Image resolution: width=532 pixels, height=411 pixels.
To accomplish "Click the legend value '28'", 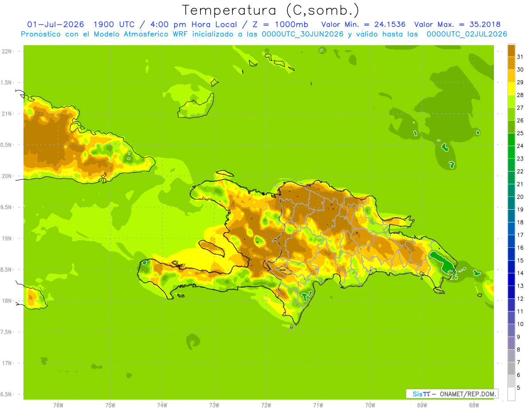I will point(520,95).
